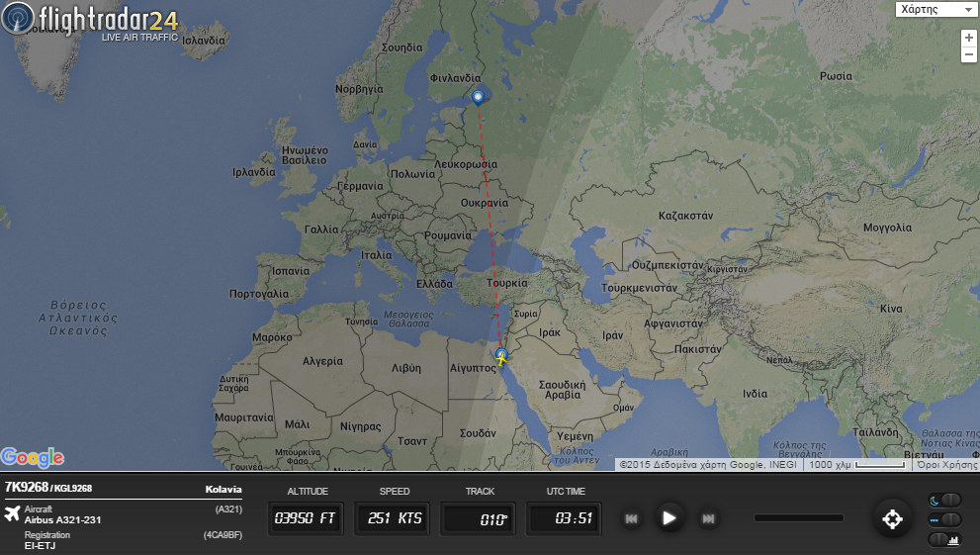Click the Flightradar24 logo
The width and height of the screenshot is (980, 555).
pos(90,20)
